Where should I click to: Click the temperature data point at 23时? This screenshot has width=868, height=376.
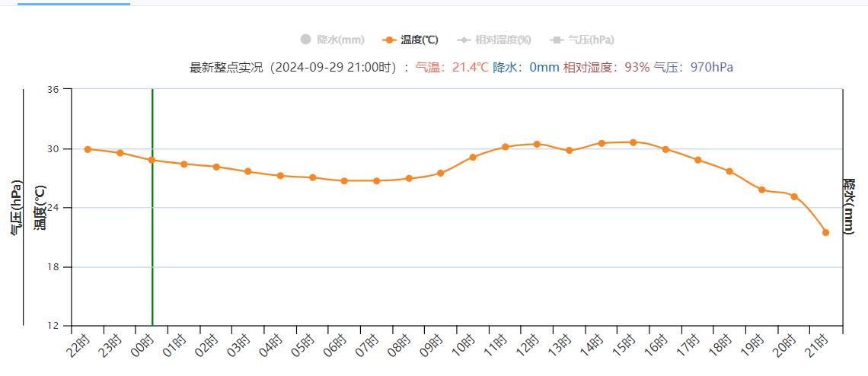120,153
